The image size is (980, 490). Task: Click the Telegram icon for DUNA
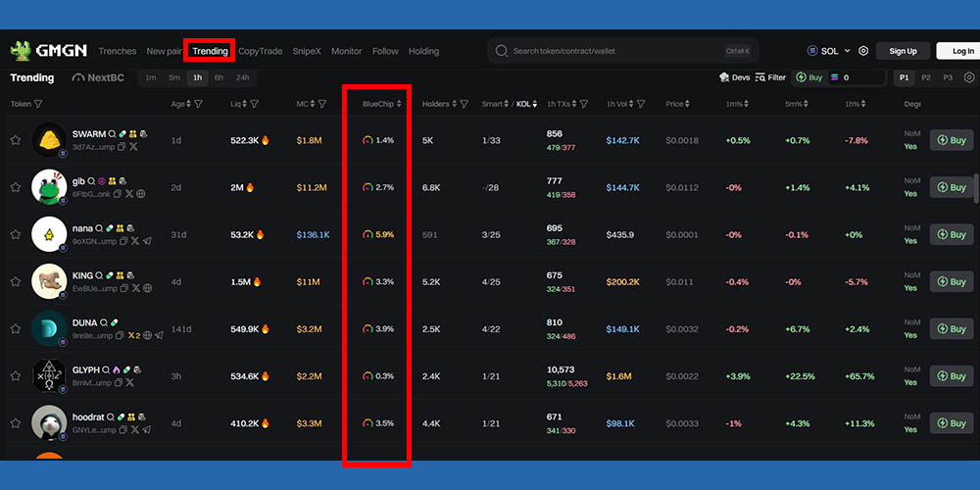click(x=159, y=335)
